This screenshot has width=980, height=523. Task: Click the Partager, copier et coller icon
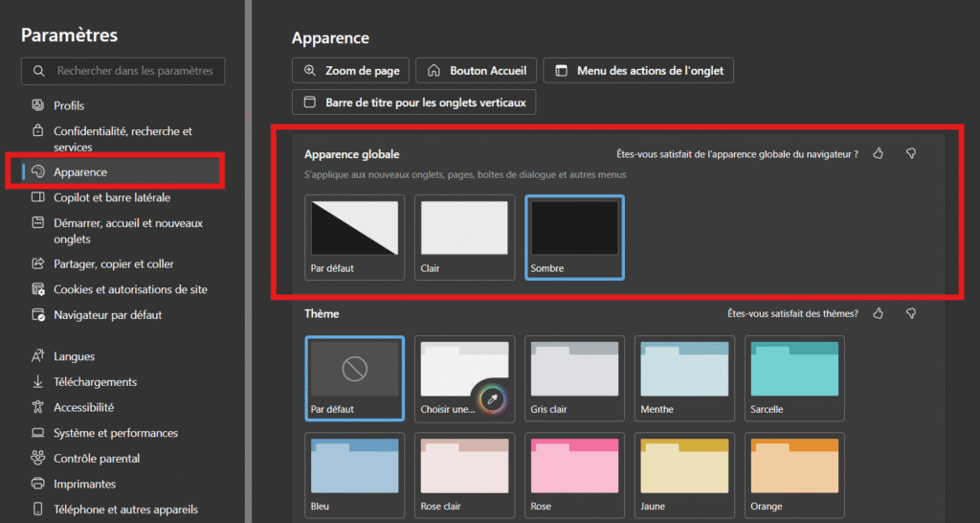(x=38, y=263)
